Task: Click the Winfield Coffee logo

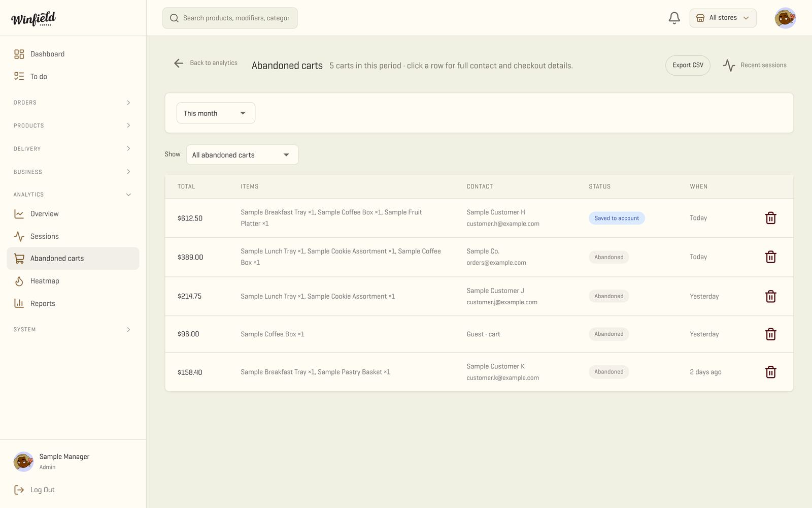Action: (33, 19)
